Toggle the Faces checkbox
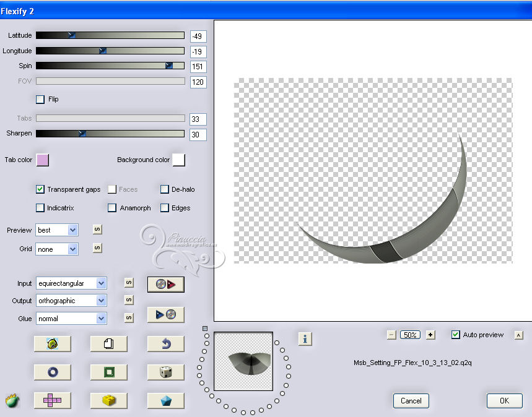Viewport: 532px width, 417px height. (x=112, y=189)
